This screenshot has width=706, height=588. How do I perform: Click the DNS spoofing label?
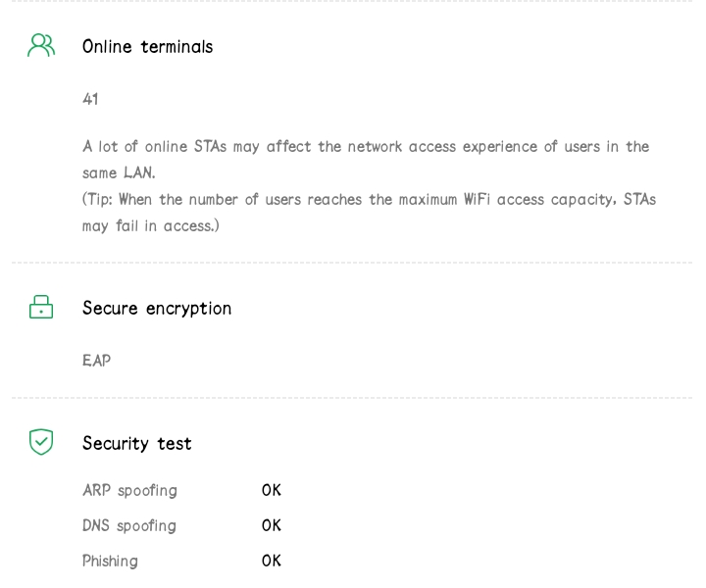pos(129,525)
